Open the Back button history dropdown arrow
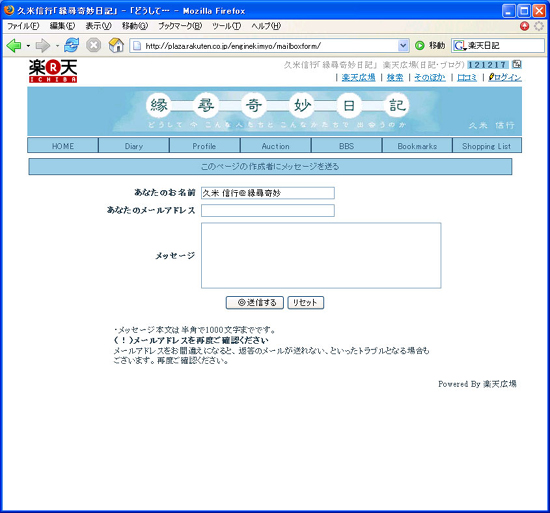 point(28,46)
